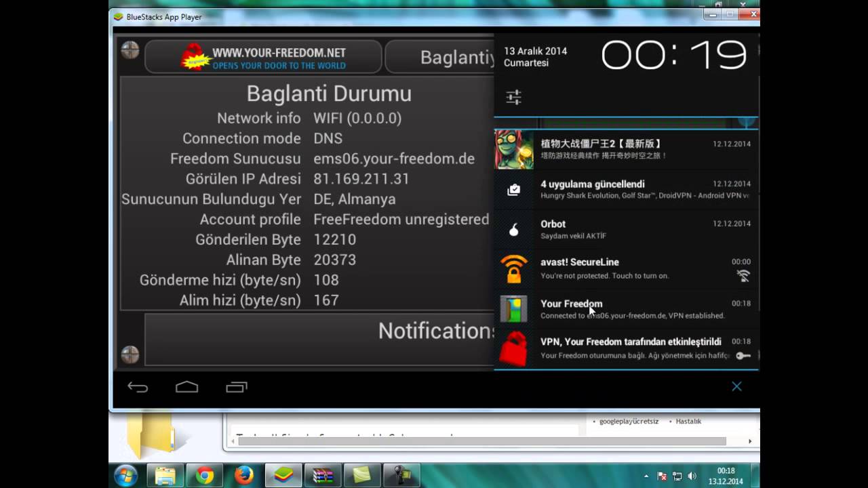
Task: Open WinRAR from taskbar
Action: point(322,475)
